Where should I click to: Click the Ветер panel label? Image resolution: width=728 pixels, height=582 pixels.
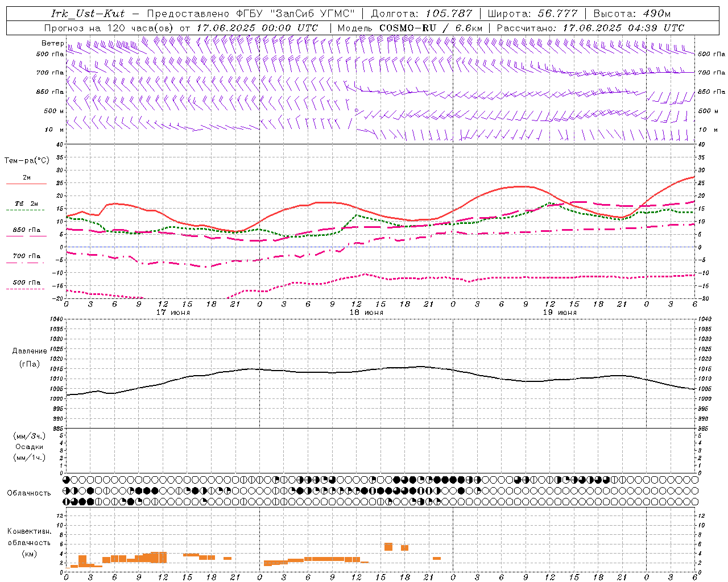[52, 43]
